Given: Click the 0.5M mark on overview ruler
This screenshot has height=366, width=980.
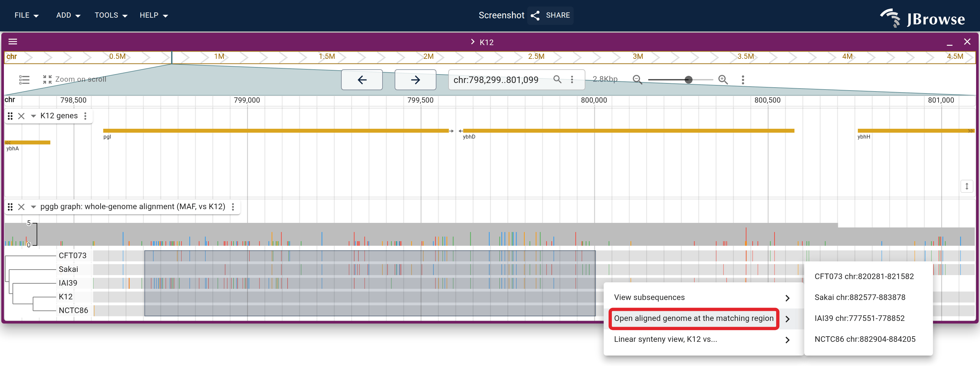Looking at the screenshot, I should (x=117, y=57).
